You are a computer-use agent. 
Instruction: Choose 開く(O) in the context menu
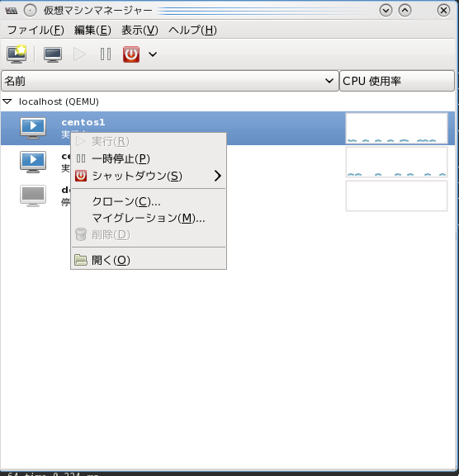149,260
